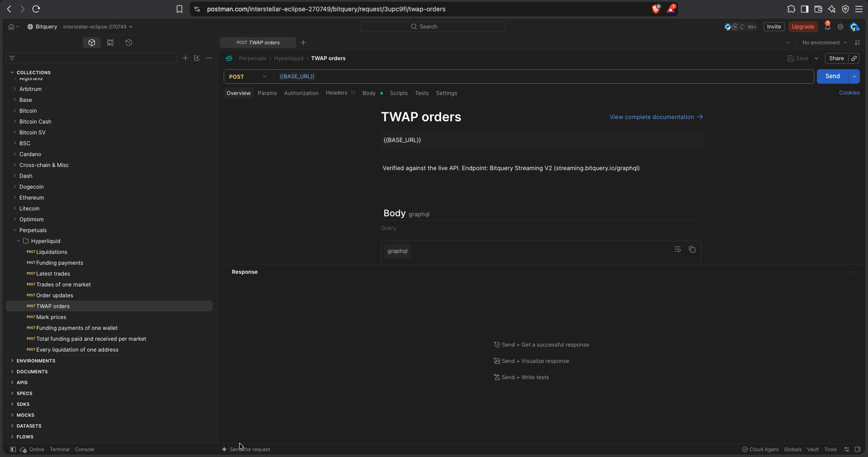Toggle word wrap icon in graphql body

(x=678, y=250)
